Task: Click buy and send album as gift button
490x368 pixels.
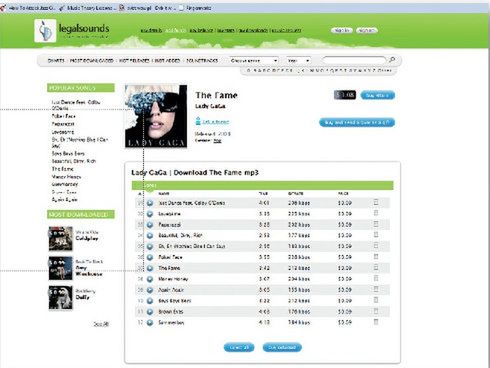Action: 357,122
